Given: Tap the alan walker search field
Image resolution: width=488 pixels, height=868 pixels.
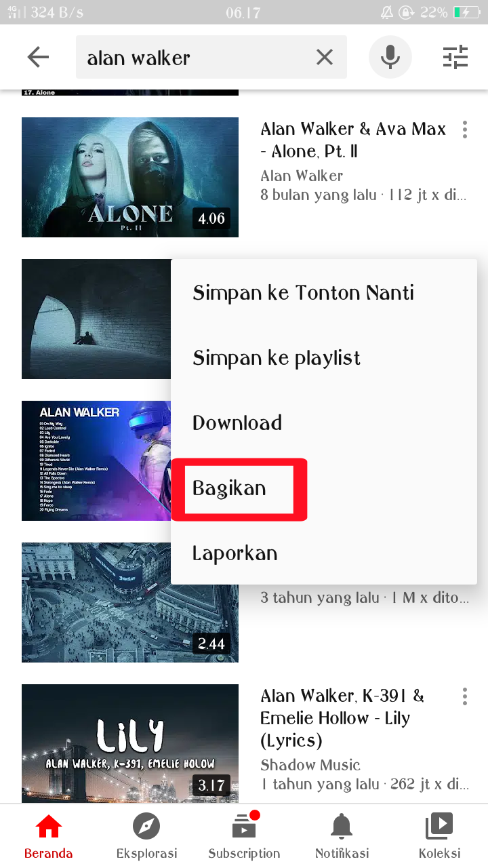Looking at the screenshot, I should (x=197, y=58).
